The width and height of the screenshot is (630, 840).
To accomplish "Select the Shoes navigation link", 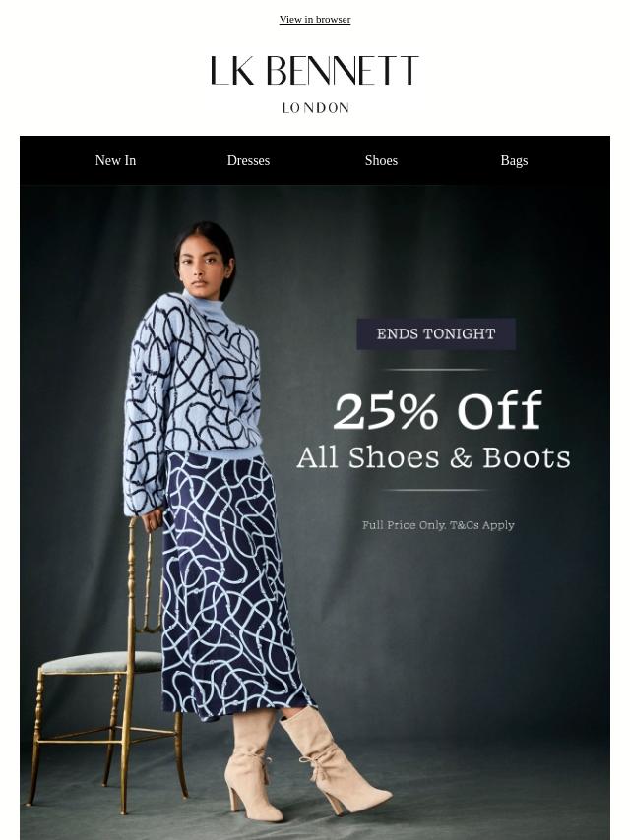I will (381, 160).
